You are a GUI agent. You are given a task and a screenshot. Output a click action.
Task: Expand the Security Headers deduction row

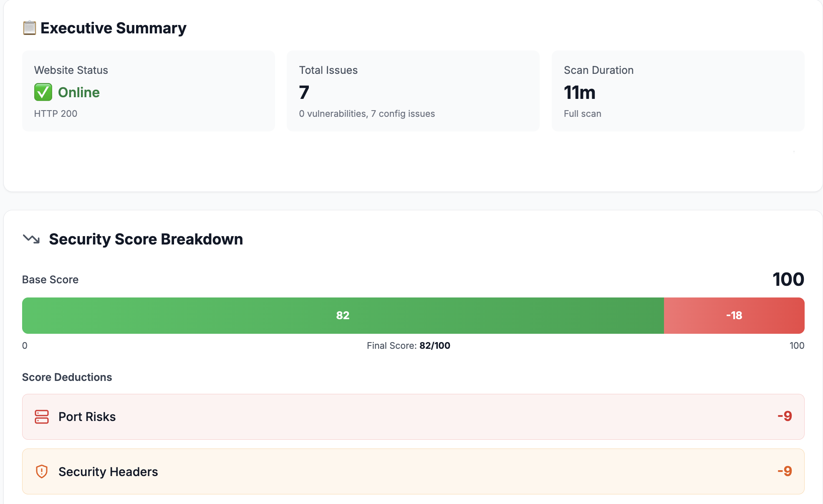click(x=413, y=471)
